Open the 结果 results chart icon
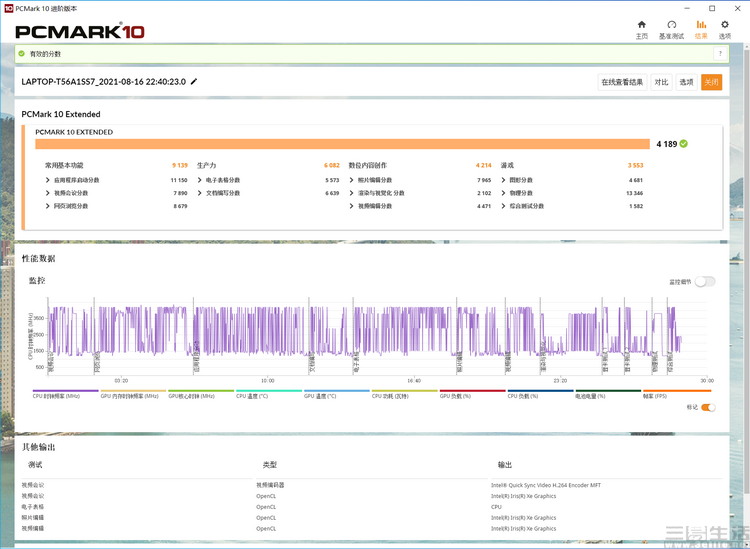Viewport: 750px width, 549px height. (701, 24)
